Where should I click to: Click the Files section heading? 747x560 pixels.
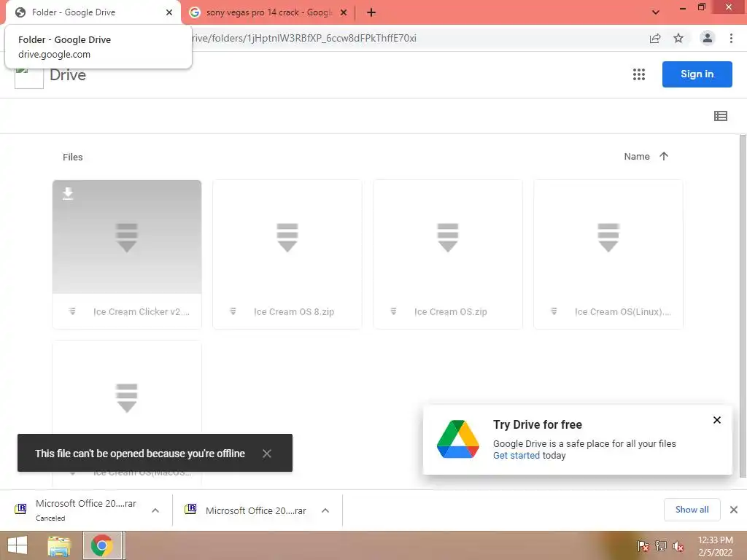pyautogui.click(x=72, y=157)
